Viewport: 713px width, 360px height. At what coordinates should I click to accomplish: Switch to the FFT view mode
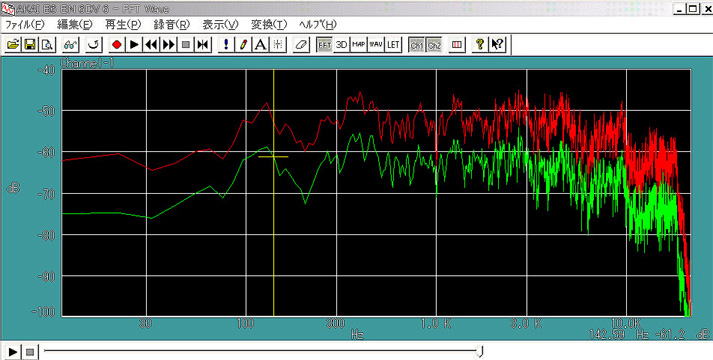click(324, 45)
